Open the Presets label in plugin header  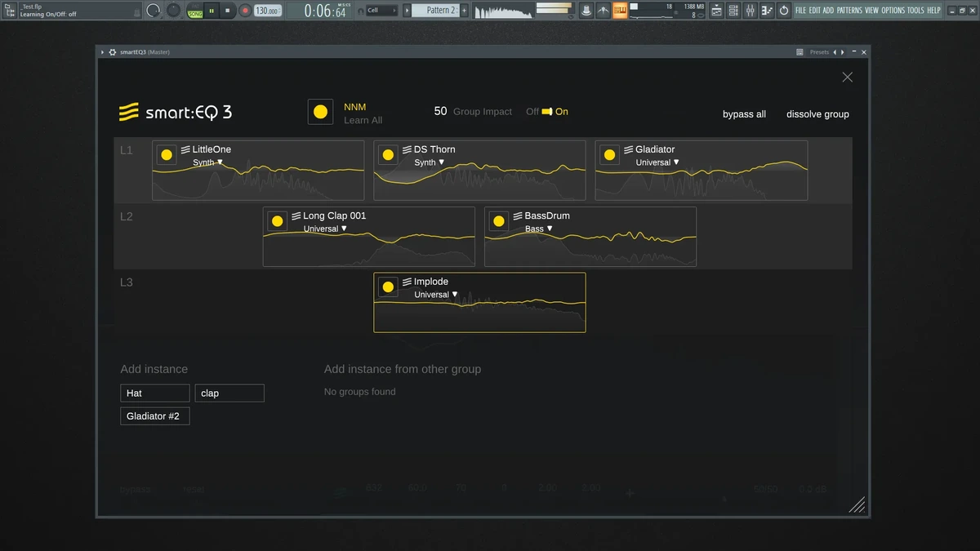[819, 52]
